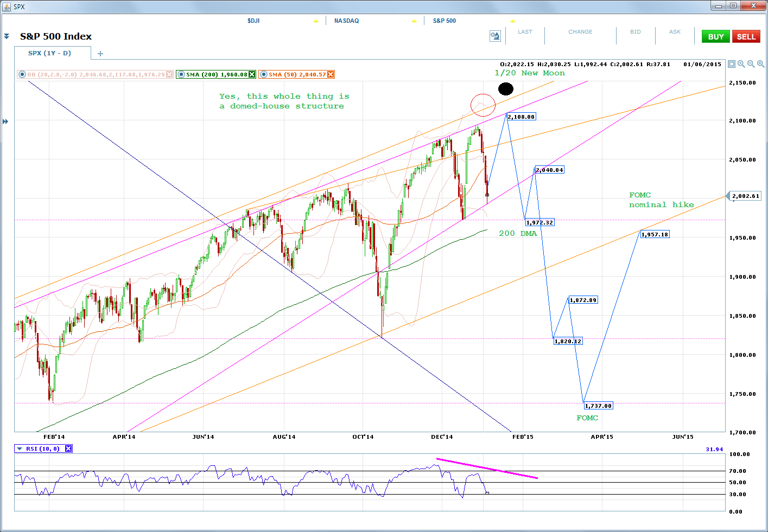
Task: Expand the left side panel arrows
Action: (5, 121)
